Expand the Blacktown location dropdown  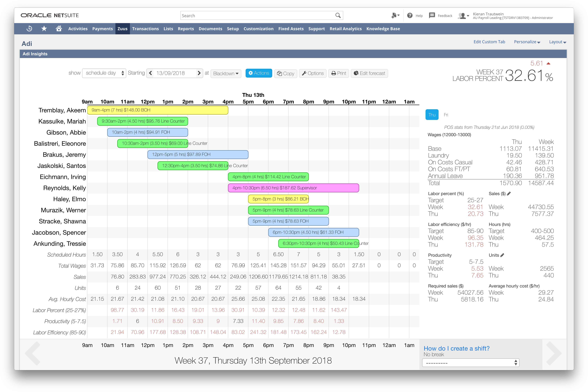coord(226,73)
